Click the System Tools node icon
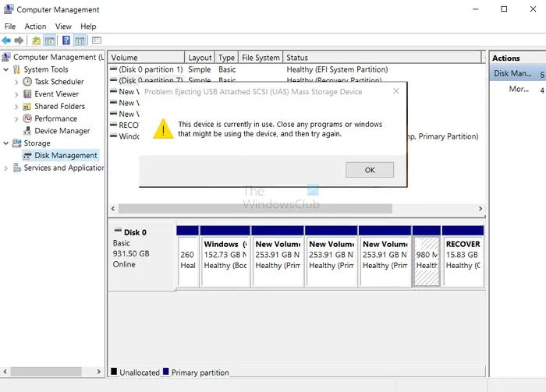The width and height of the screenshot is (546, 392). point(16,69)
